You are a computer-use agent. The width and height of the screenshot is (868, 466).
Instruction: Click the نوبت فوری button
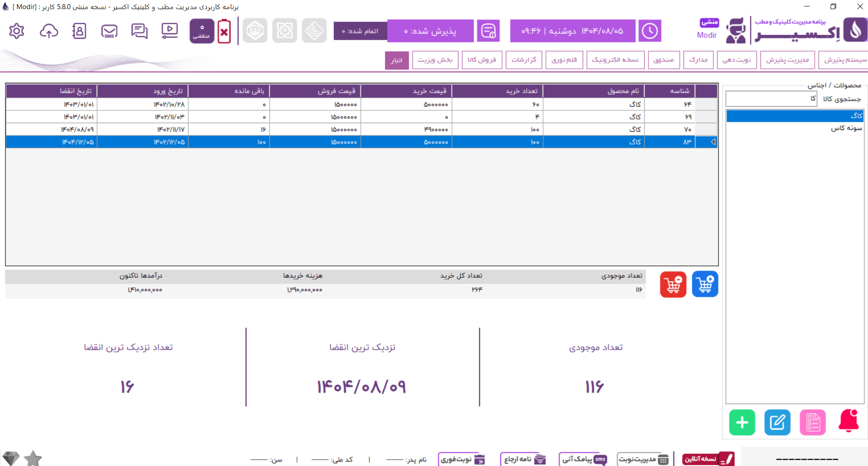pyautogui.click(x=462, y=459)
